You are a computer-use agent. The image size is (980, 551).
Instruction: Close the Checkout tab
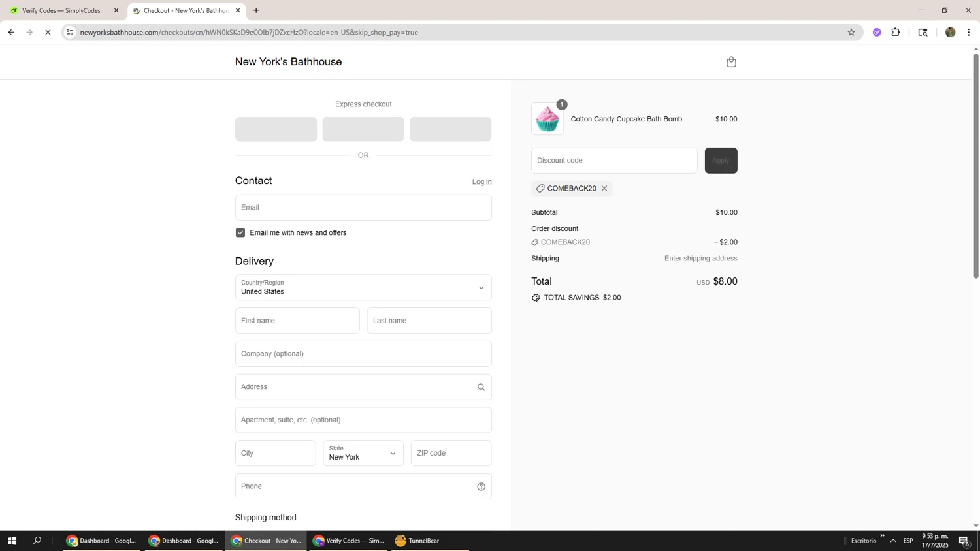pos(238,10)
